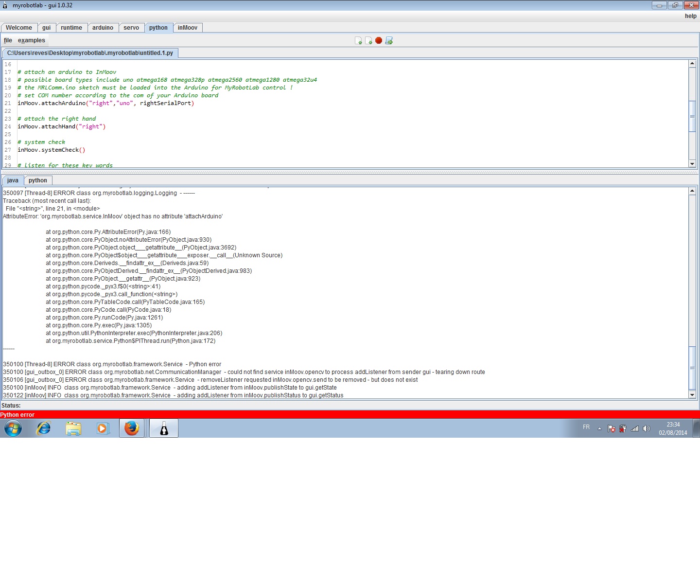This screenshot has height=588, width=700.
Task: Click the execute script icon
Action: [389, 41]
